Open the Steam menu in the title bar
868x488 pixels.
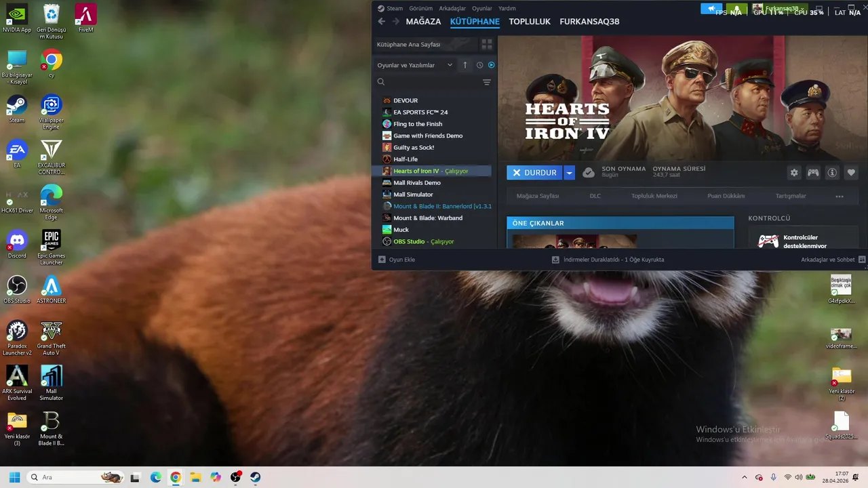tap(390, 8)
